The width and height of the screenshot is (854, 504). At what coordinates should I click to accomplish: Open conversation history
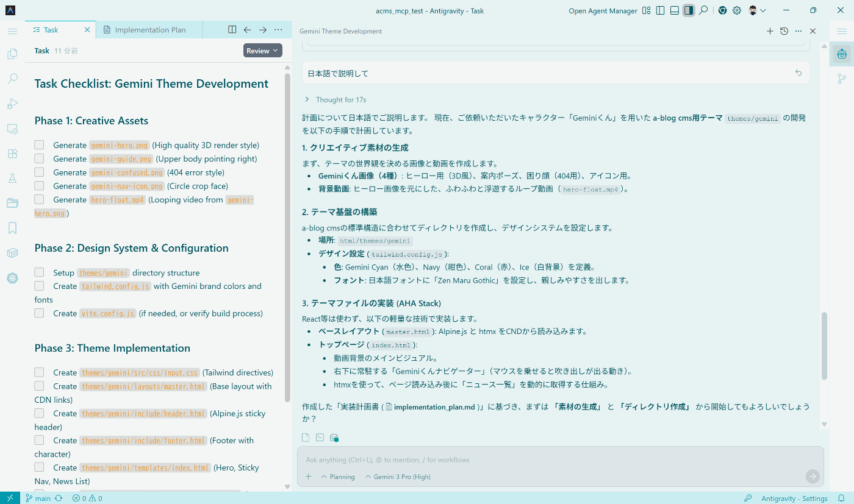click(x=784, y=31)
